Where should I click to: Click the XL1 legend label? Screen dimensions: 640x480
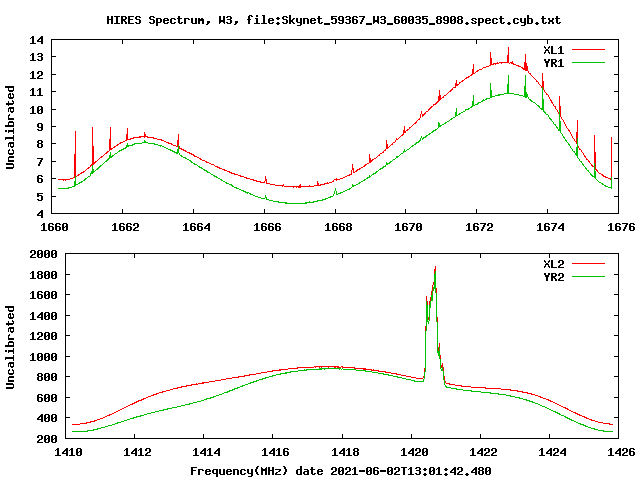(x=553, y=50)
